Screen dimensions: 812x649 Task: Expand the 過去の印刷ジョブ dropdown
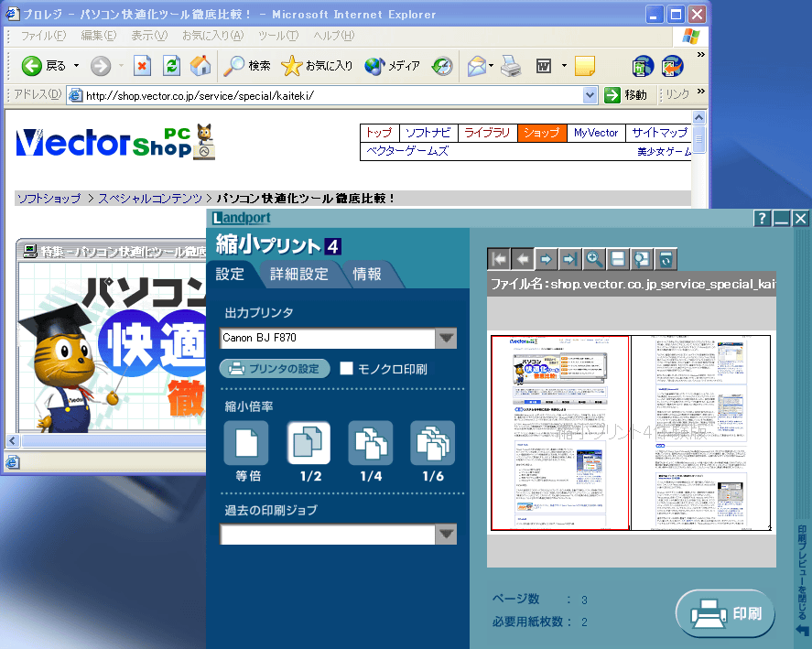click(446, 534)
